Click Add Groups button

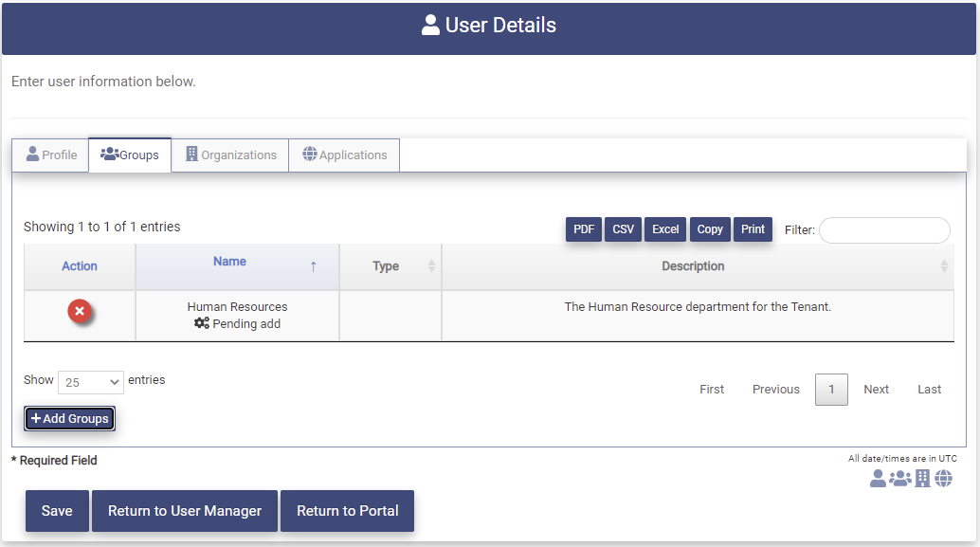(70, 418)
